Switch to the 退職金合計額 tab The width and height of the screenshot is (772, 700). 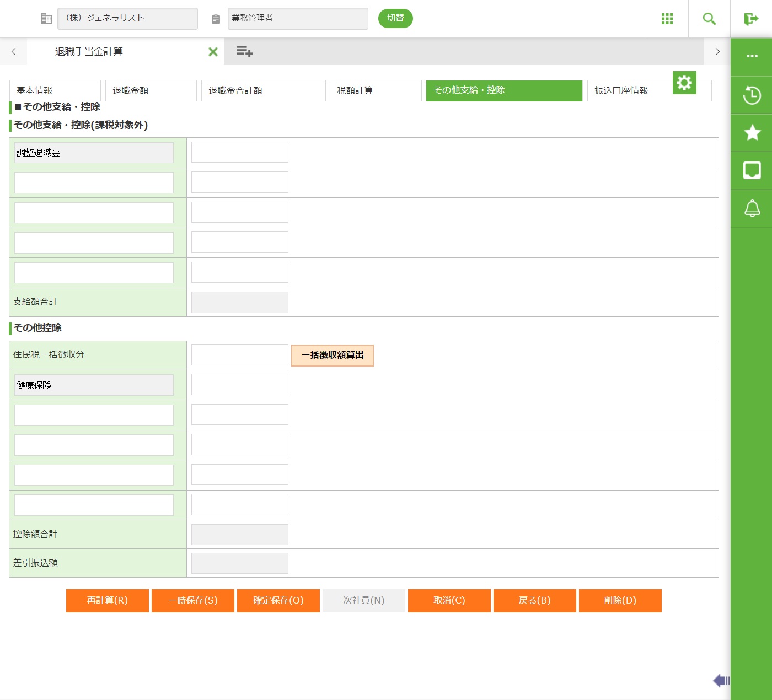[x=264, y=90]
